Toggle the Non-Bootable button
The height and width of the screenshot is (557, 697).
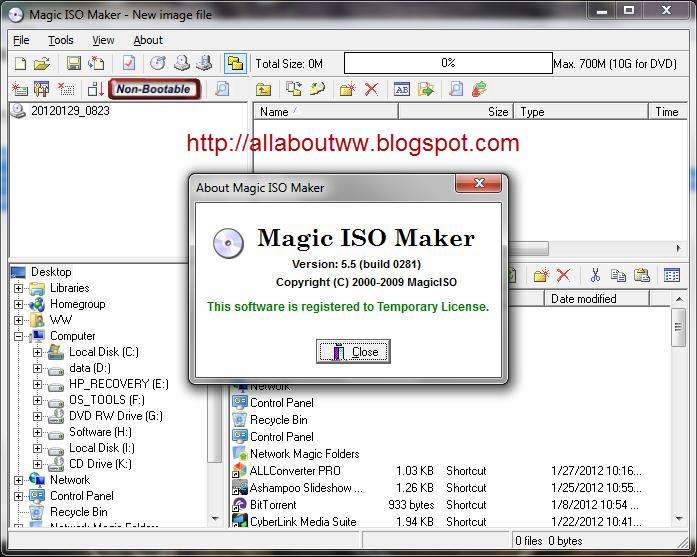point(154,89)
